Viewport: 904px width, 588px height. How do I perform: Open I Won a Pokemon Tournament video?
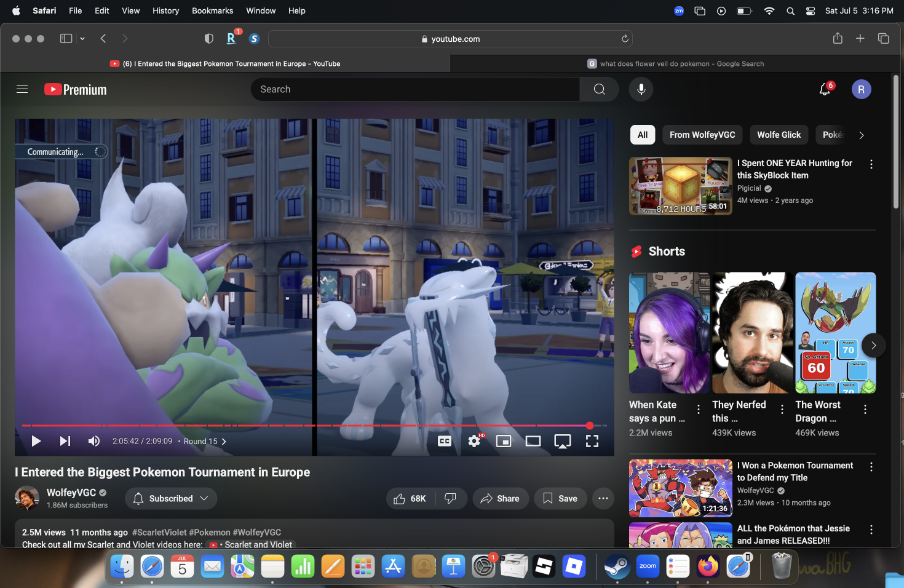681,488
